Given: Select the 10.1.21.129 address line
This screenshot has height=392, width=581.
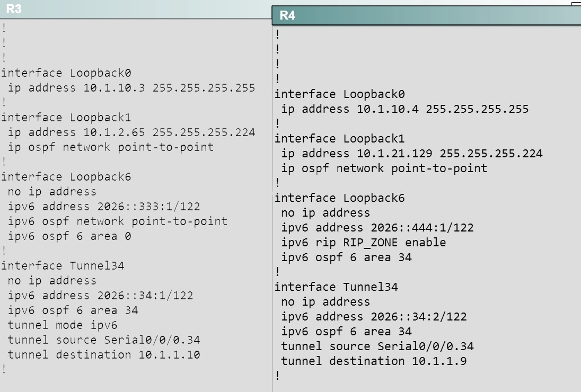Looking at the screenshot, I should pyautogui.click(x=412, y=154).
